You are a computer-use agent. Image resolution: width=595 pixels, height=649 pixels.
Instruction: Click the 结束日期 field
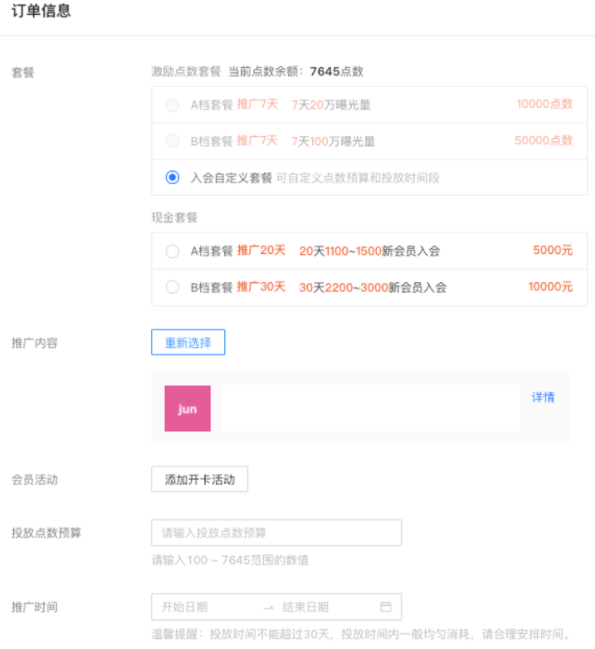tap(306, 607)
